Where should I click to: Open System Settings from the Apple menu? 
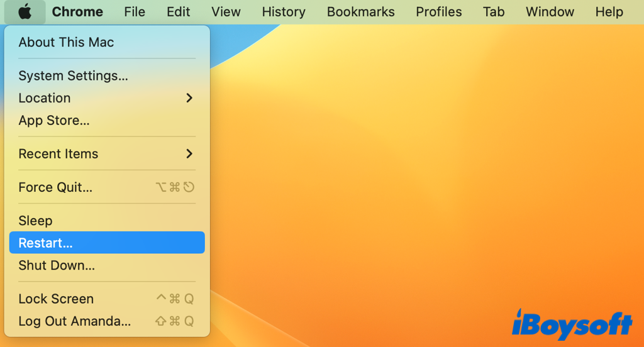(x=73, y=76)
